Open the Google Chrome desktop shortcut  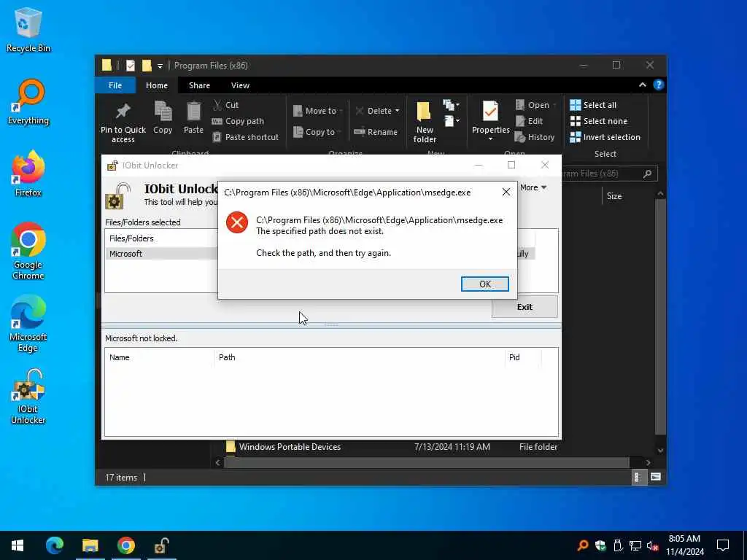(x=28, y=251)
